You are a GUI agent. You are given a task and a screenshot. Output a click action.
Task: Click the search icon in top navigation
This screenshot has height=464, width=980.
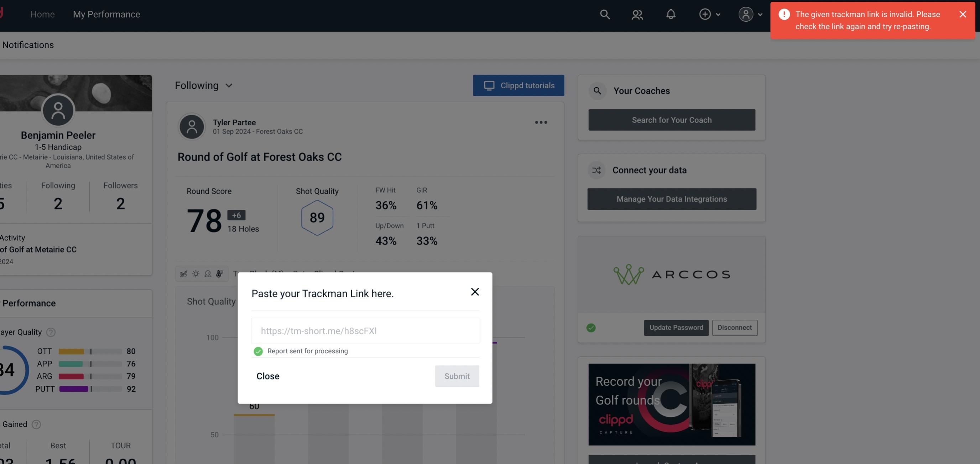(604, 14)
